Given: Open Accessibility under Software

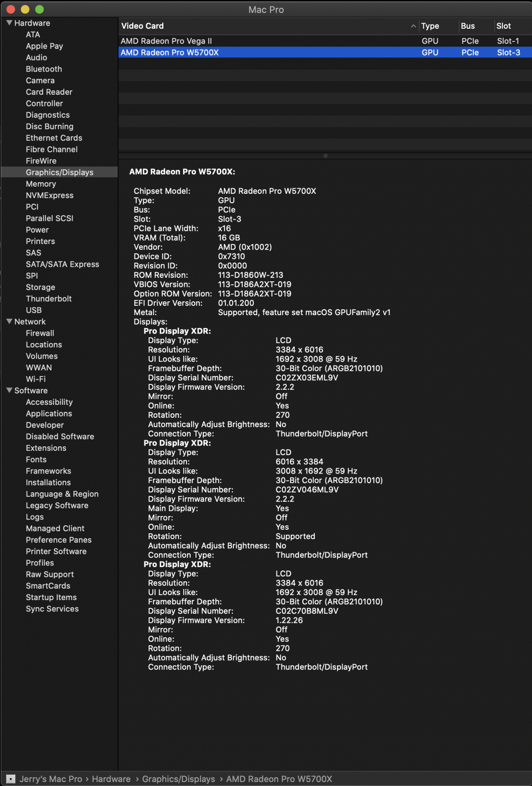Looking at the screenshot, I should 49,402.
